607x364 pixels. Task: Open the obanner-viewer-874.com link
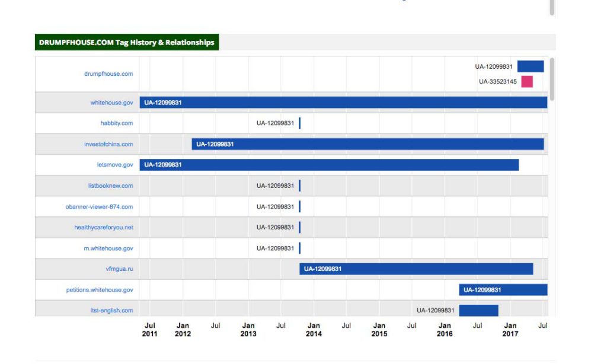[99, 207]
